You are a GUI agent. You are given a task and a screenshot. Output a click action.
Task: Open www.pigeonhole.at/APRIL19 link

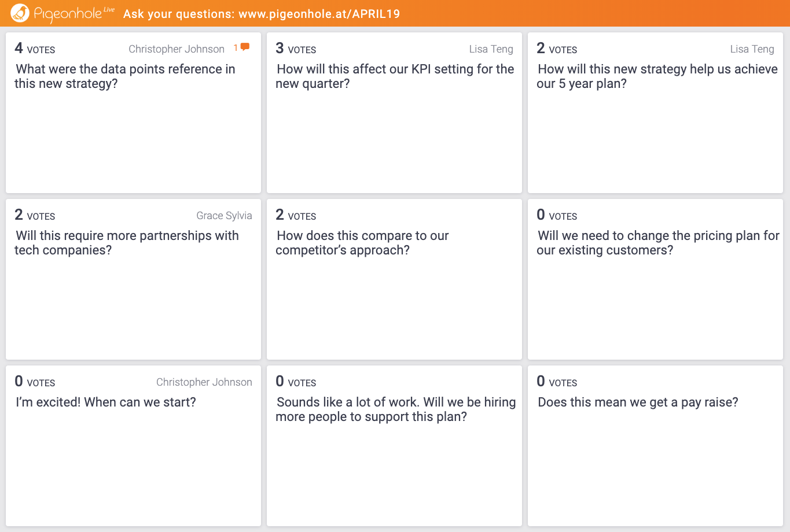click(x=317, y=14)
